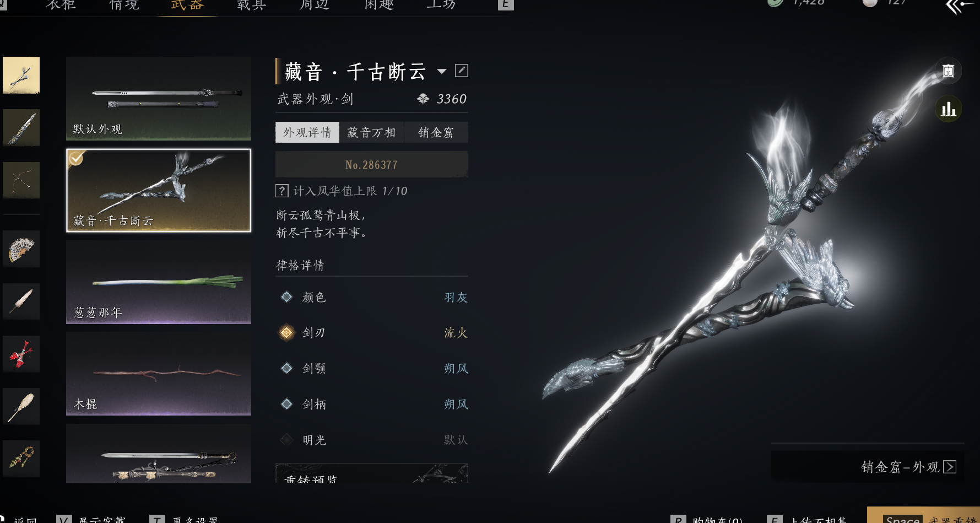Select the red twin blades category icon
980x523 pixels.
pyautogui.click(x=21, y=354)
